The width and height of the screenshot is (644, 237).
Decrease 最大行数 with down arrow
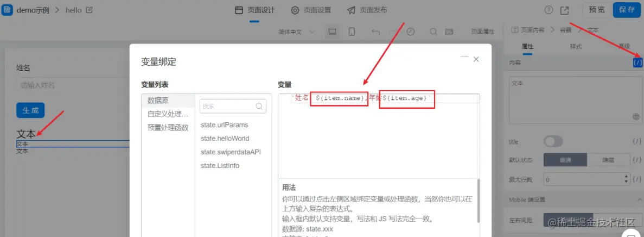[x=626, y=182]
